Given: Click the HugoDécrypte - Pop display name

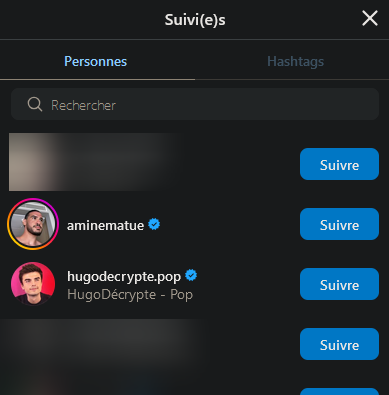Looking at the screenshot, I should [130, 295].
